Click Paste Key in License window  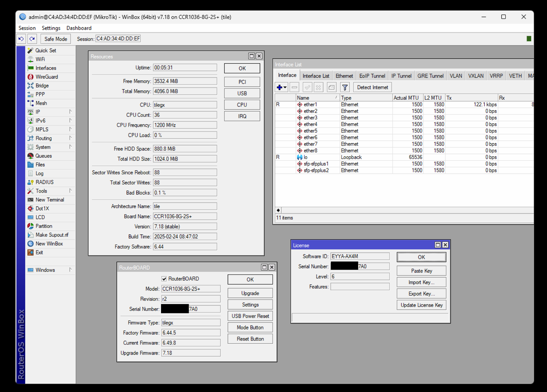tap(422, 271)
